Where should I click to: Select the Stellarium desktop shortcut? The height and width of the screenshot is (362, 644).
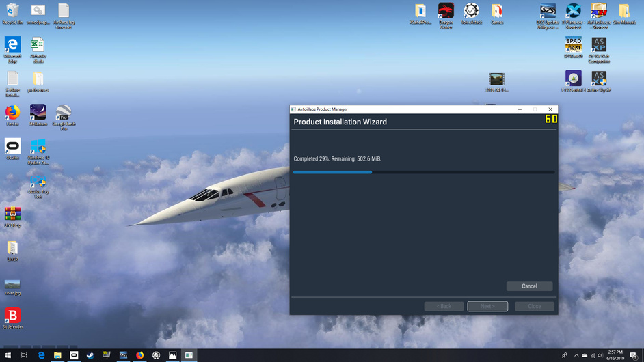38,115
